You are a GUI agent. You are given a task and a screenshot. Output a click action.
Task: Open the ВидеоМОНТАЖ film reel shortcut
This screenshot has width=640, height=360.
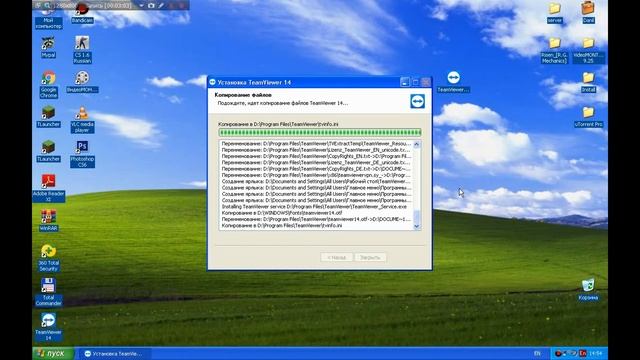82,82
